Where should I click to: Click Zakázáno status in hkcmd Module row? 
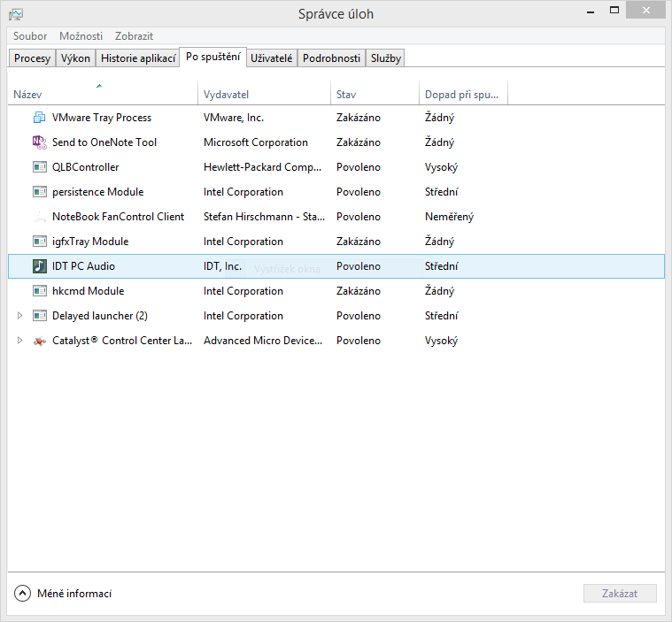pos(359,291)
